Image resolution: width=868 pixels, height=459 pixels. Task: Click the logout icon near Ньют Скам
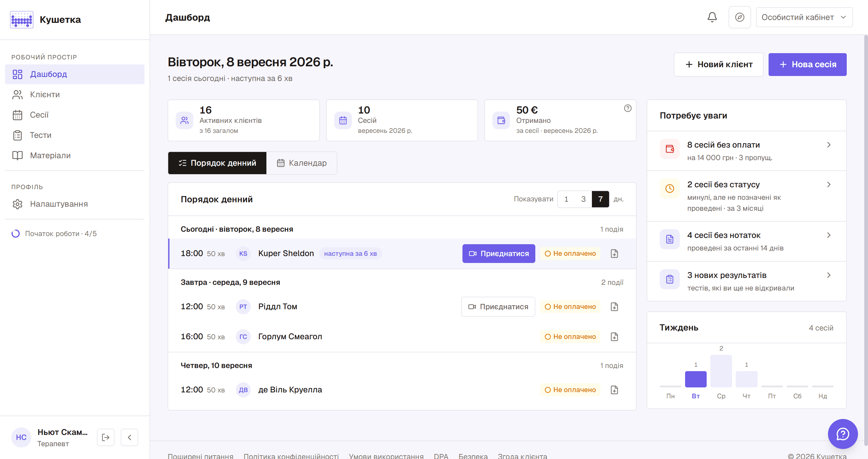(x=105, y=437)
